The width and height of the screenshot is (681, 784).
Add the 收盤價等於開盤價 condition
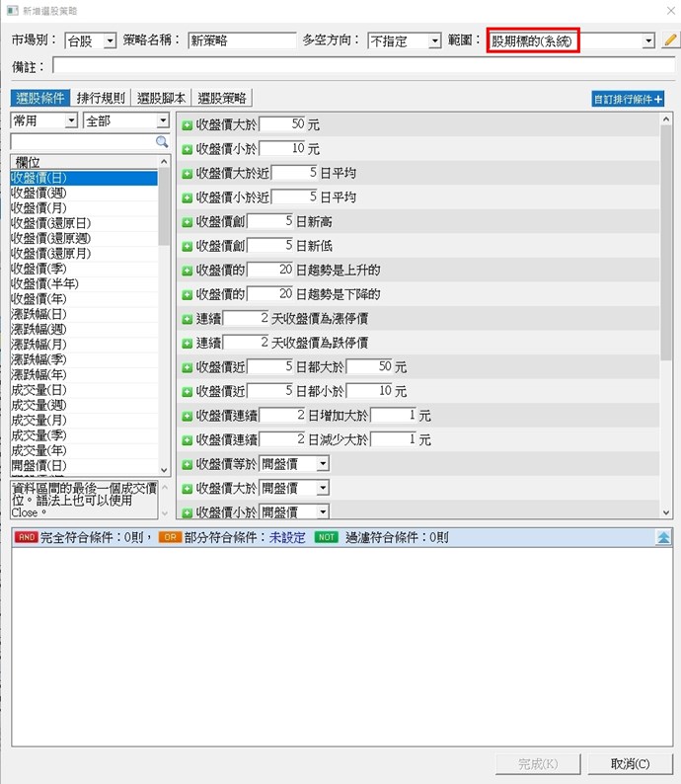(188, 464)
